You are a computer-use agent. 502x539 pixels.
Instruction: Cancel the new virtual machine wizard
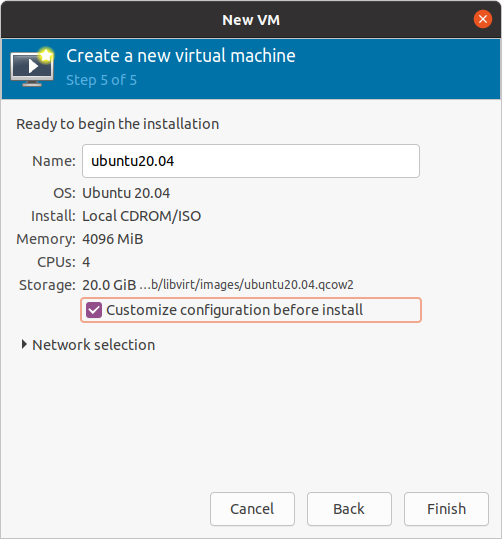tap(252, 509)
